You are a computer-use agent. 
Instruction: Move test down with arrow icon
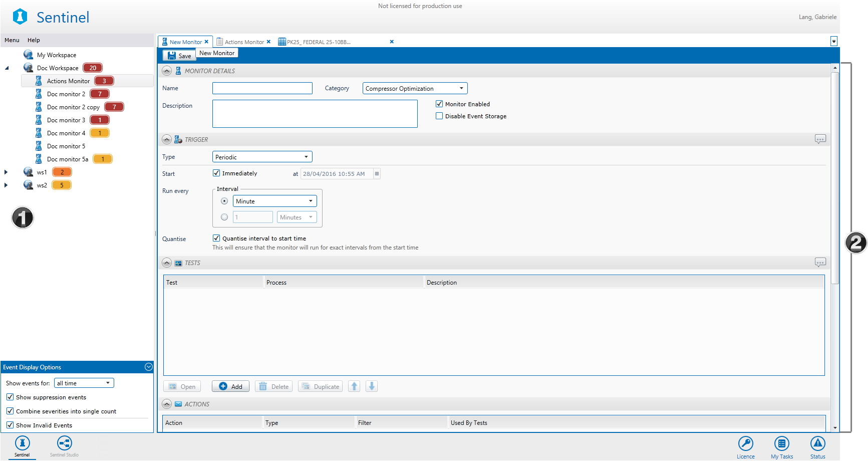[x=372, y=386]
